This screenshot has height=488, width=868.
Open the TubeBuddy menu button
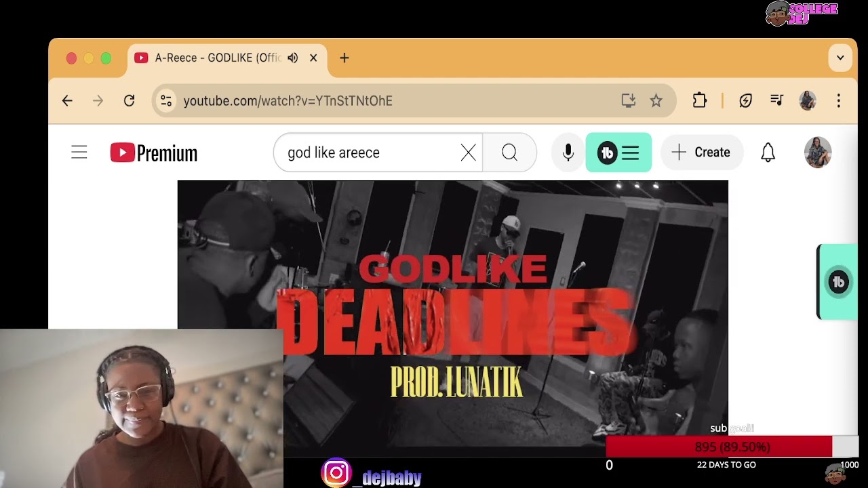(x=618, y=153)
